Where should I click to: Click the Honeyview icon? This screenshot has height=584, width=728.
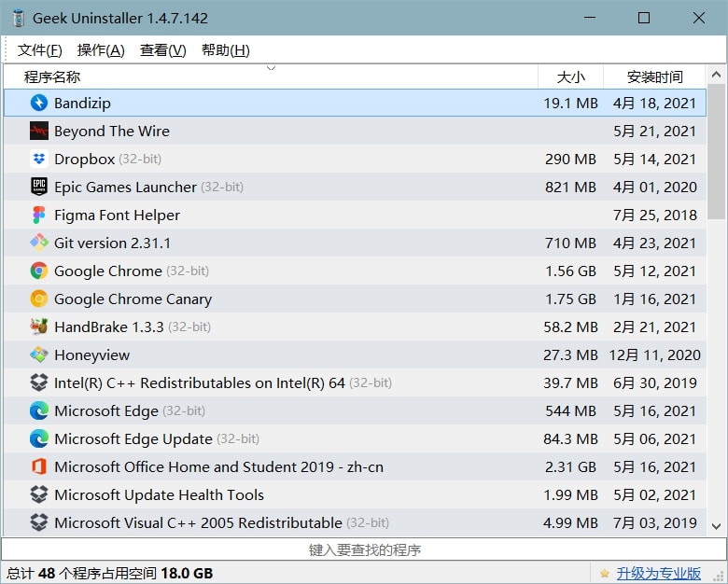coord(39,355)
